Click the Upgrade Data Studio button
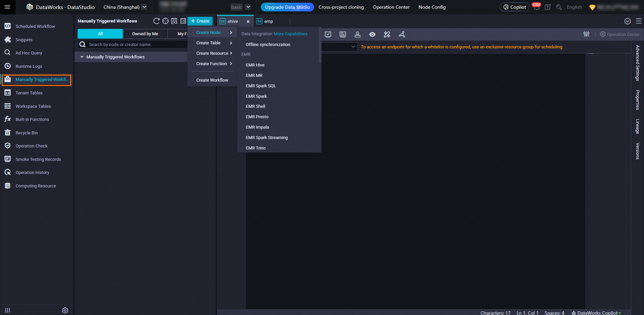Screen dimensions: 644x315 (x=287, y=7)
